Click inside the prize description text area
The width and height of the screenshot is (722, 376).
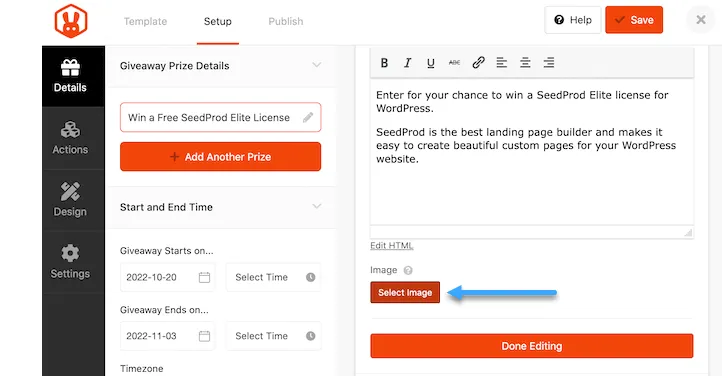tap(532, 152)
